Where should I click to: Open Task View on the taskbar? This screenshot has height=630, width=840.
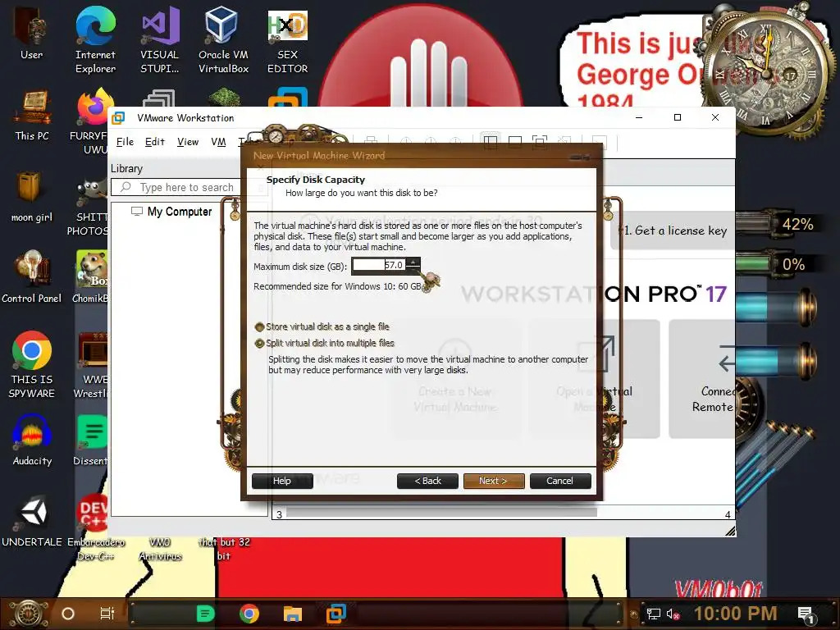107,614
